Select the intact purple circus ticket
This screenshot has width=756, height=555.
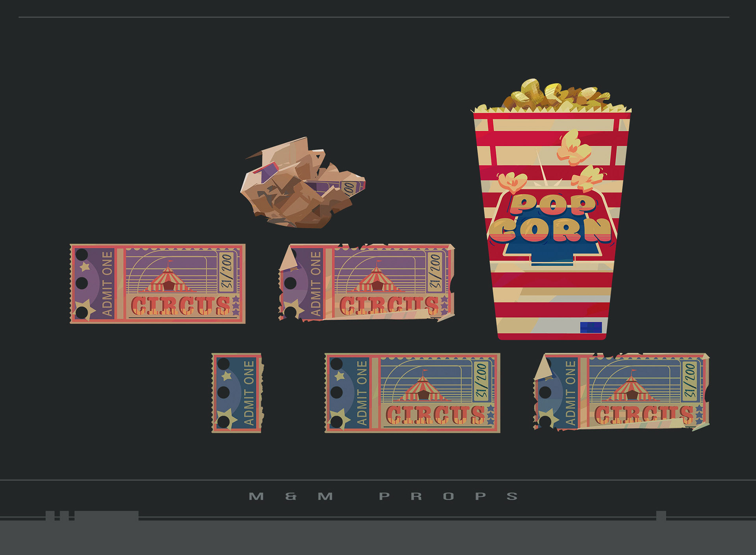click(x=157, y=284)
